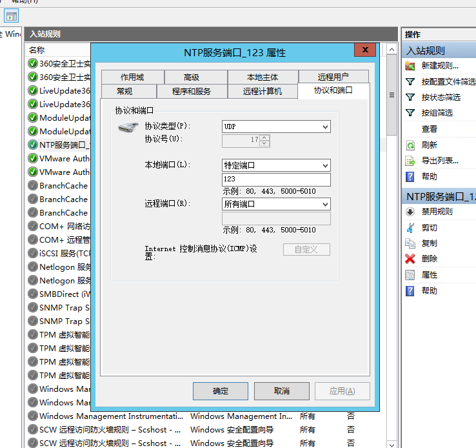Screen dimensions: 476x448
Task: Click the show/hide action pane toolbar icon
Action: 11,15
